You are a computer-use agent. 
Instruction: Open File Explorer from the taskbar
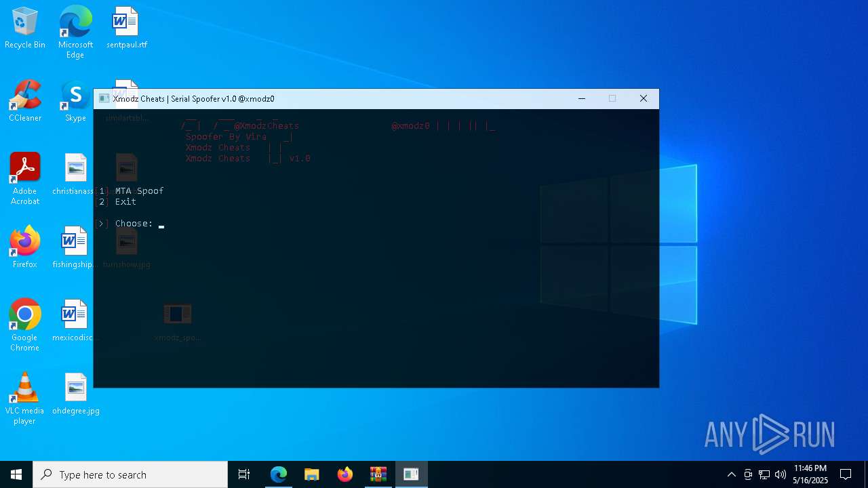pos(312,474)
